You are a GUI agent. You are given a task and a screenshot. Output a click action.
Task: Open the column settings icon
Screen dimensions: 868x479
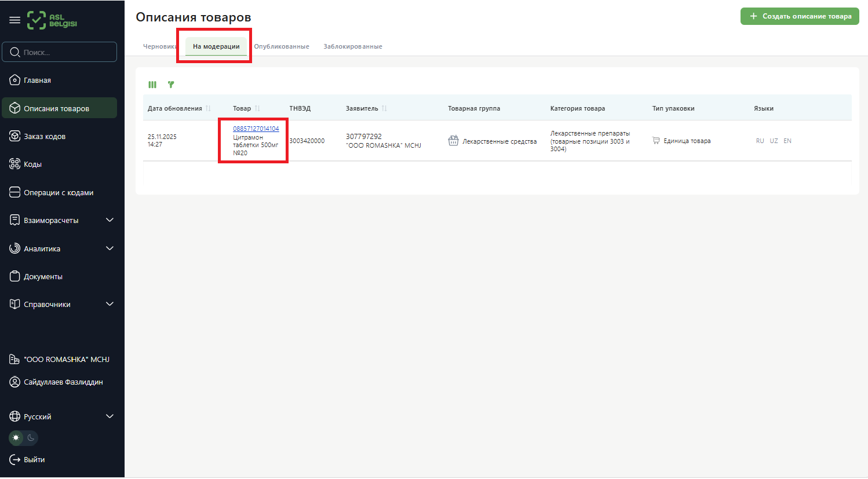coord(152,85)
